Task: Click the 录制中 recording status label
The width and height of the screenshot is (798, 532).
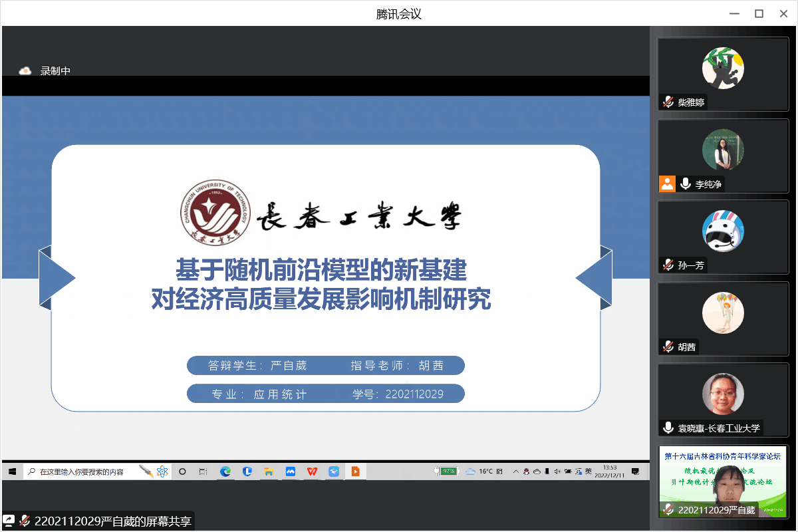Action: pyautogui.click(x=55, y=71)
